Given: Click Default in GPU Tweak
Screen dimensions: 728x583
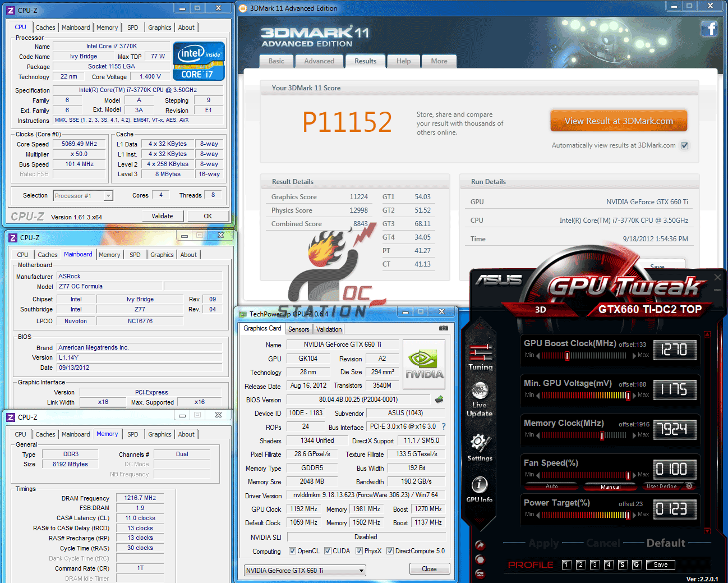Looking at the screenshot, I should 666,543.
